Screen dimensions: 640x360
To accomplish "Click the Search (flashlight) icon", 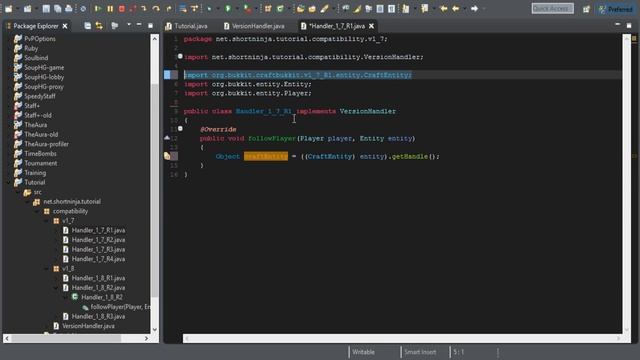I will pos(324,8).
